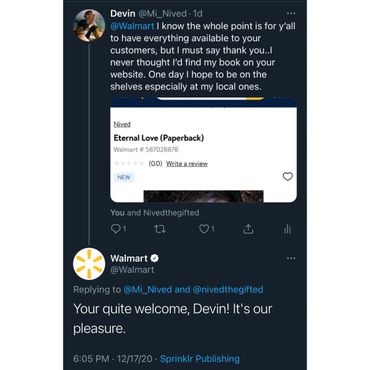Open the Eternal Love product screenshot
This screenshot has height=370, width=370.
point(203,150)
